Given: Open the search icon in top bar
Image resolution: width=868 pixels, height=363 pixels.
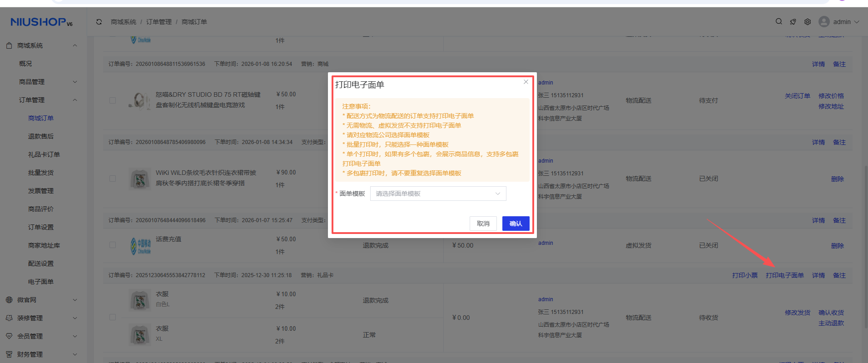Looking at the screenshot, I should [779, 22].
